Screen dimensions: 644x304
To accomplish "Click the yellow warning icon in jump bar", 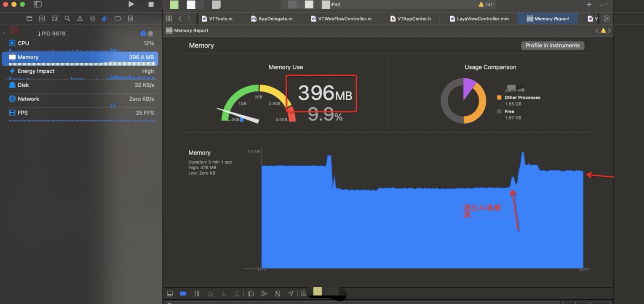I will pyautogui.click(x=603, y=30).
